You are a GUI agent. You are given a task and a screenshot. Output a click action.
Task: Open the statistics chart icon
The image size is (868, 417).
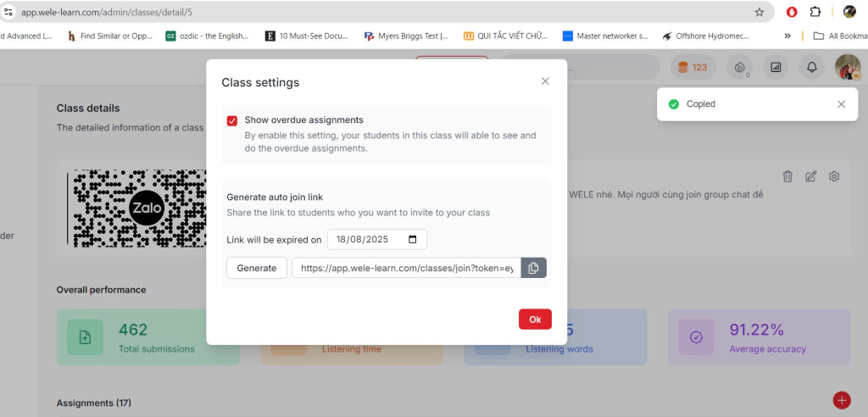pos(775,67)
